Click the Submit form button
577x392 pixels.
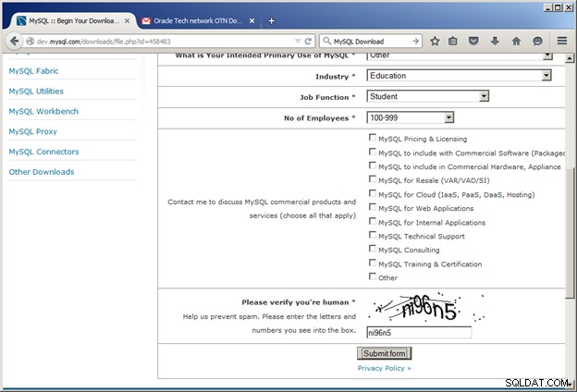[x=384, y=353]
